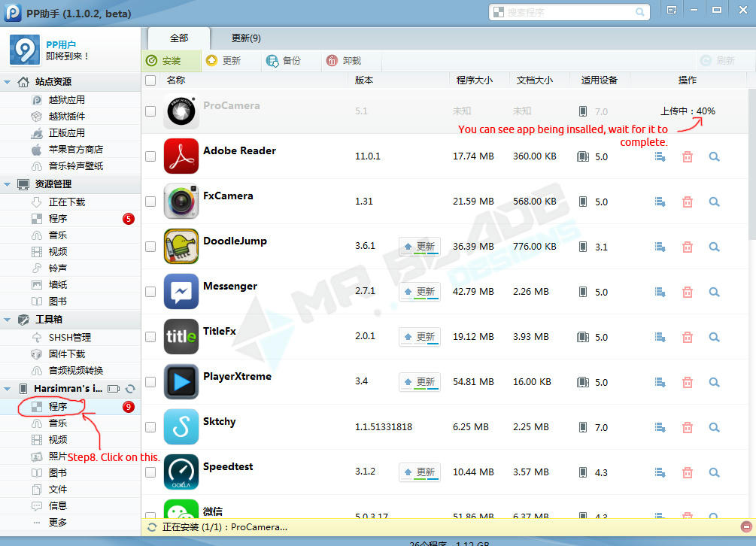Check the FxCamera row checkbox
Viewport: 756px width, 546px height.
tap(150, 202)
